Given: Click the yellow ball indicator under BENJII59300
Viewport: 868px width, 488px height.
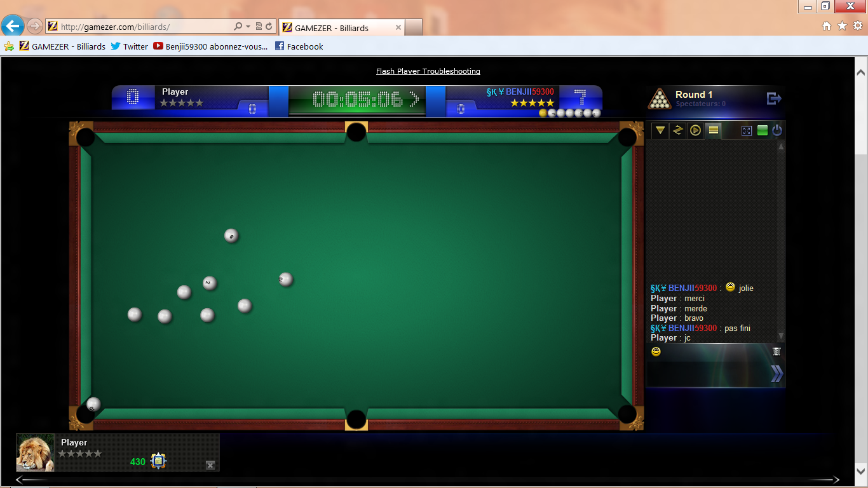Looking at the screenshot, I should [543, 113].
